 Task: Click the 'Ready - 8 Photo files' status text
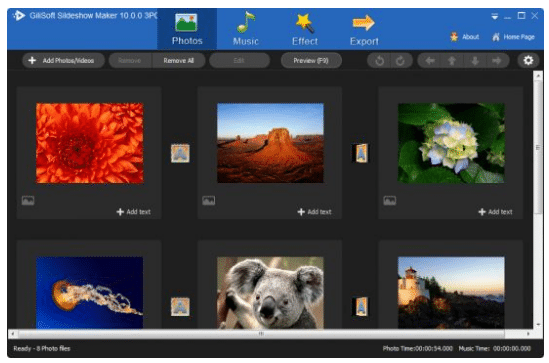pos(42,348)
